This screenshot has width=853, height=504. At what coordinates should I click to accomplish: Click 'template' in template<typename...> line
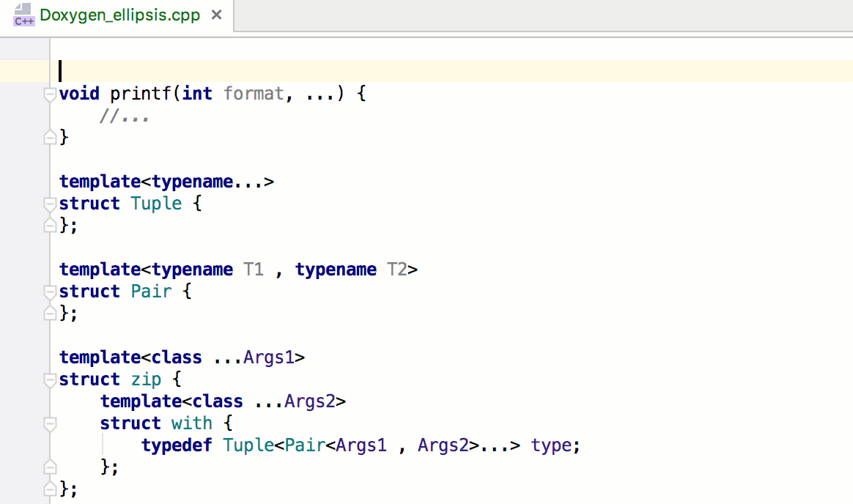pos(100,182)
